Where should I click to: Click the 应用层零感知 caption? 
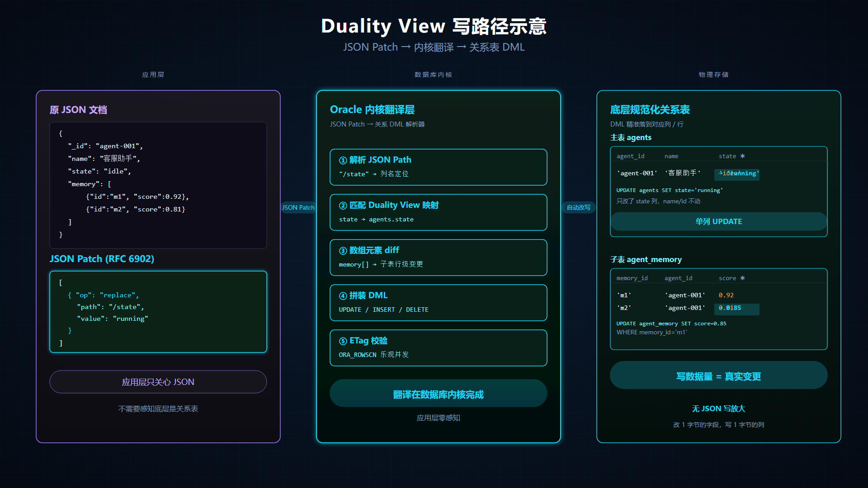pyautogui.click(x=439, y=418)
